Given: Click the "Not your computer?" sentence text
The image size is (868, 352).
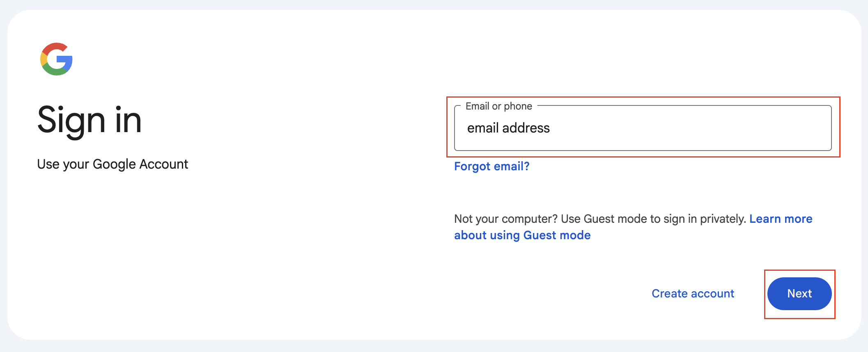Looking at the screenshot, I should tap(505, 219).
